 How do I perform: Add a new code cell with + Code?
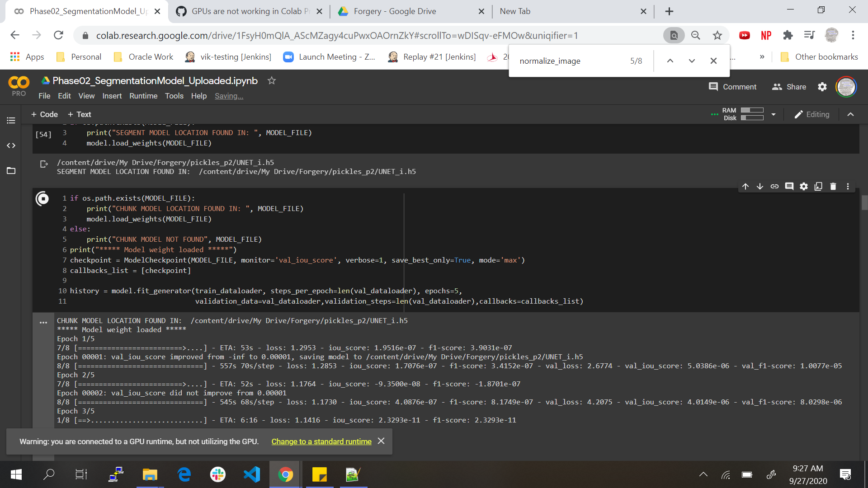[x=44, y=114]
